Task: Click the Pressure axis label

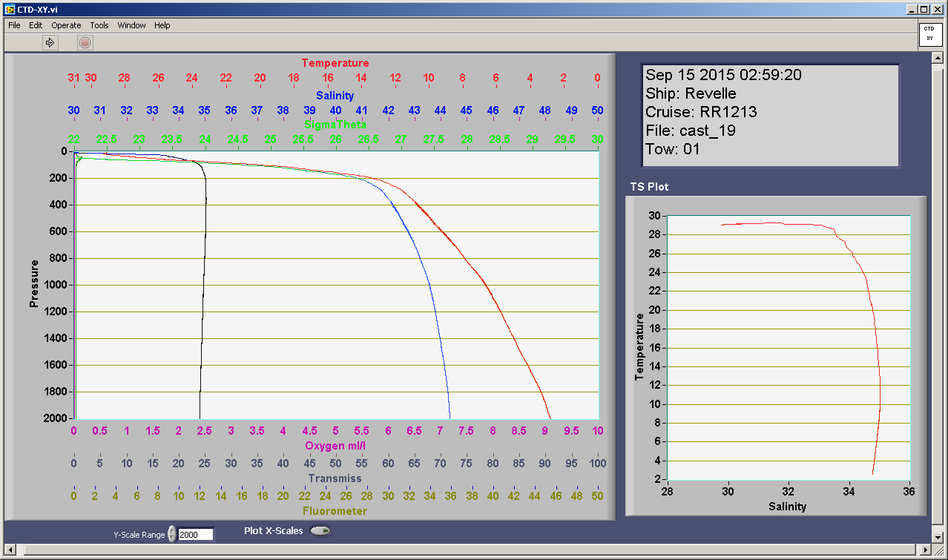Action: pyautogui.click(x=33, y=283)
